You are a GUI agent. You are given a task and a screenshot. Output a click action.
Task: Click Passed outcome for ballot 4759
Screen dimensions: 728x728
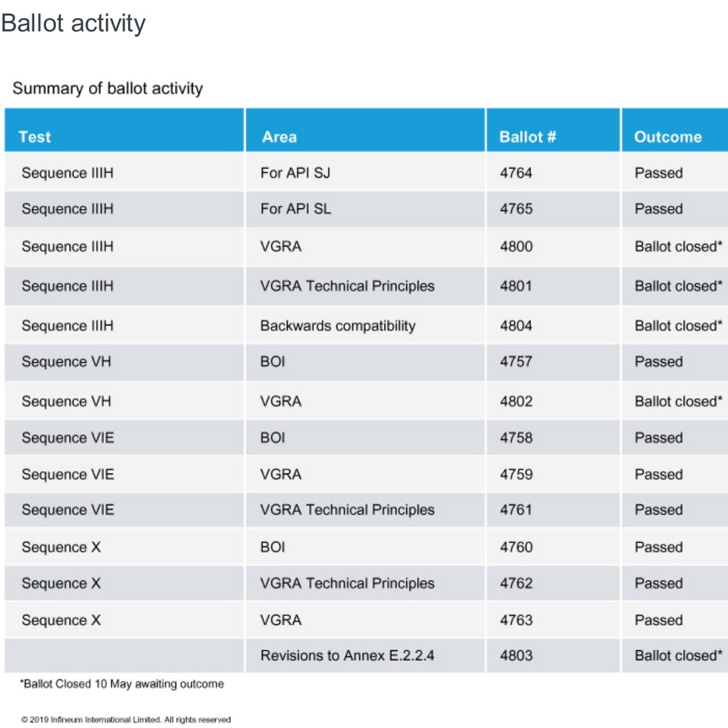tap(675, 474)
